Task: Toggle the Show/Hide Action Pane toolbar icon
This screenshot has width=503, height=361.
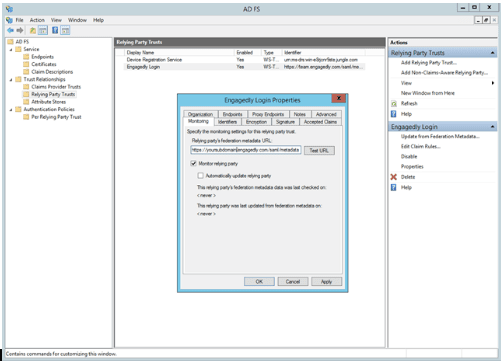Action: pos(65,31)
